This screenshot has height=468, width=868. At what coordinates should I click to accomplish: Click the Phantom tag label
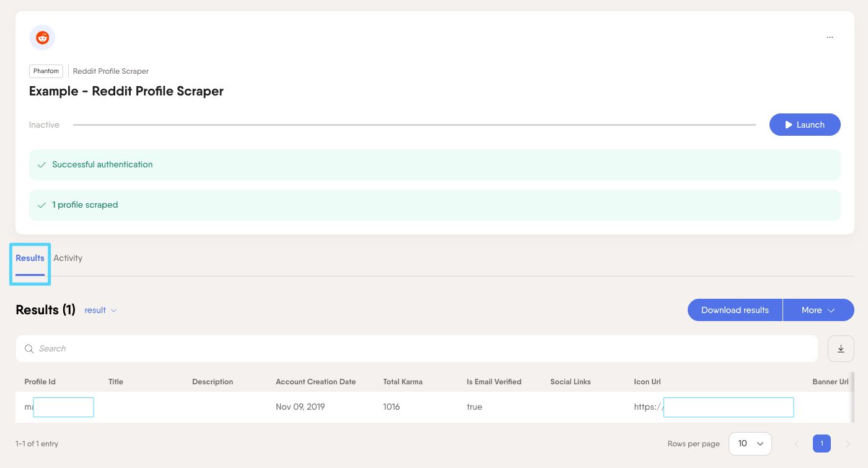[46, 71]
